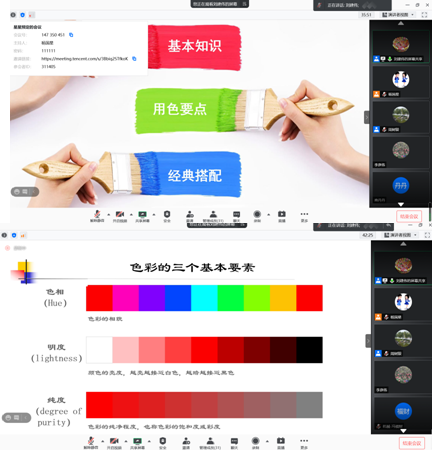This screenshot has height=450, width=432.
Task: Open the More (…) menu in the color-elements slide window
Action: pos(304,443)
